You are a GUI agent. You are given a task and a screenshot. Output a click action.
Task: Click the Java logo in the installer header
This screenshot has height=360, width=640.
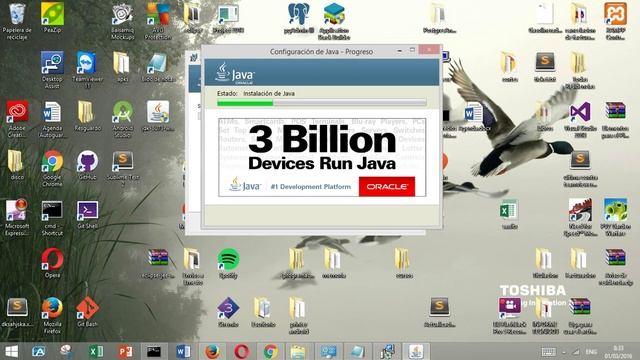pyautogui.click(x=235, y=73)
